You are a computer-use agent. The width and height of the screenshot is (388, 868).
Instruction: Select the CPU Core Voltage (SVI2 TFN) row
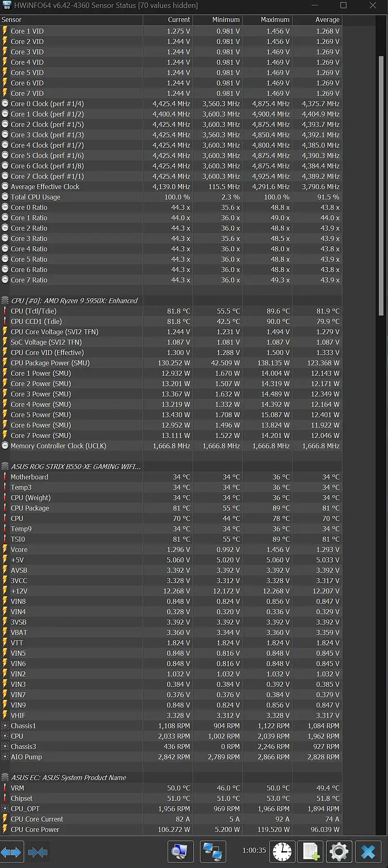[x=171, y=332]
